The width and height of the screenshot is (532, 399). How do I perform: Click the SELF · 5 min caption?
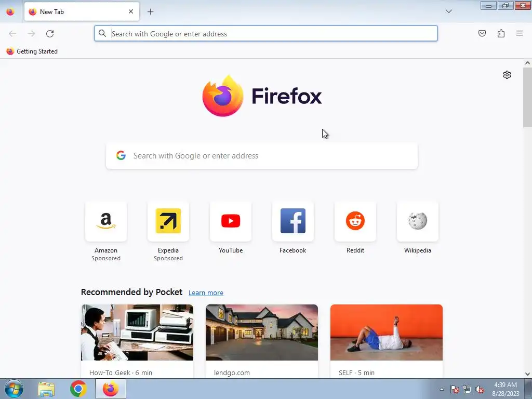(356, 373)
